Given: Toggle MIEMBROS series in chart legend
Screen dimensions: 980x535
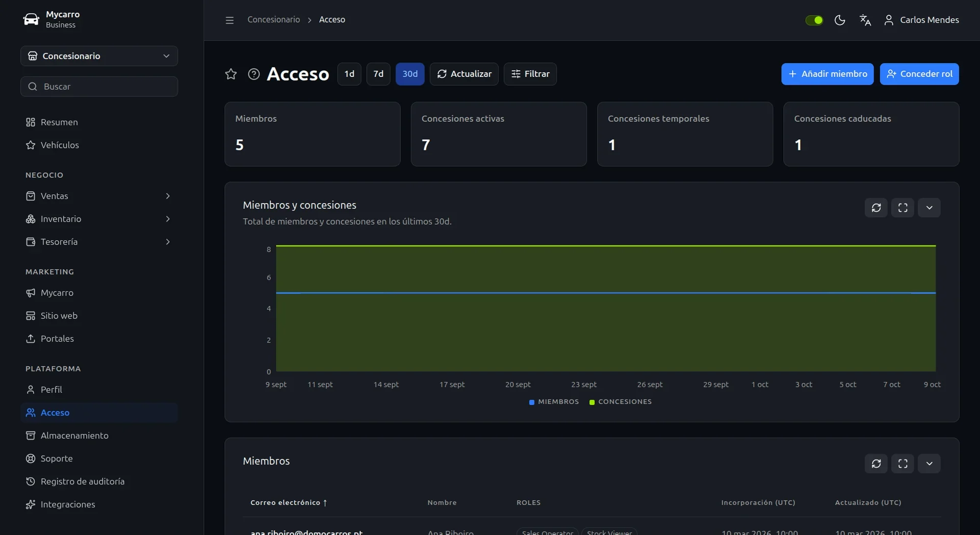Looking at the screenshot, I should pos(554,402).
